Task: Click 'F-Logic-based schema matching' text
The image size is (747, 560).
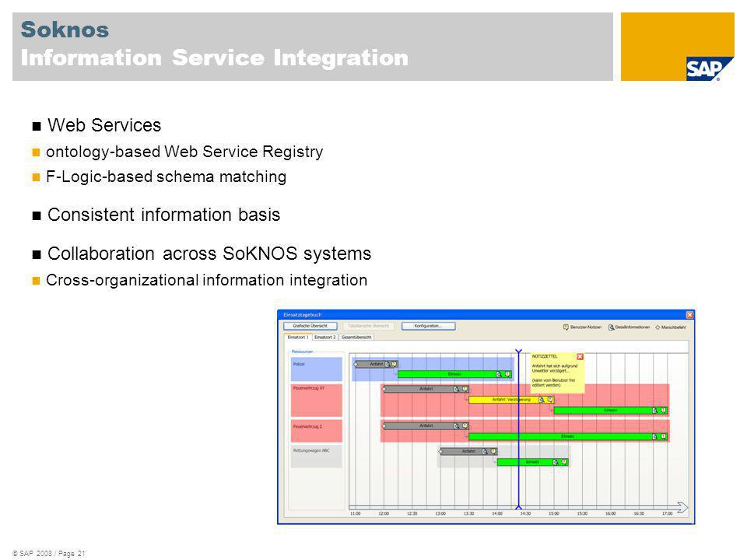Action: click(x=167, y=177)
